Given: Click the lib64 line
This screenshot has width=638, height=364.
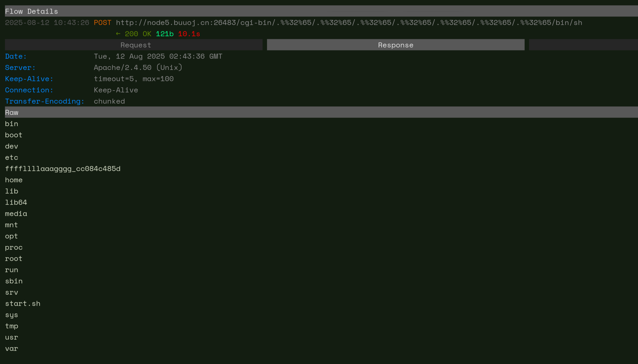Looking at the screenshot, I should tap(16, 203).
